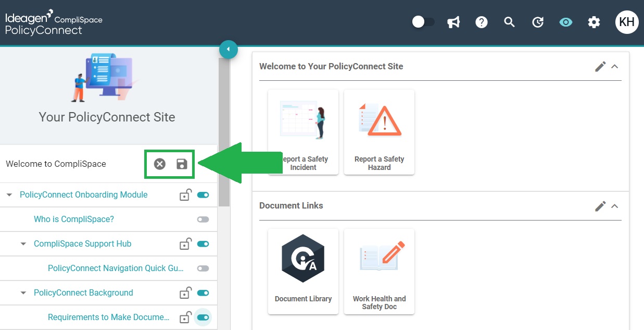Open the PolicyConnect Background link
The width and height of the screenshot is (644, 330).
[x=83, y=292]
